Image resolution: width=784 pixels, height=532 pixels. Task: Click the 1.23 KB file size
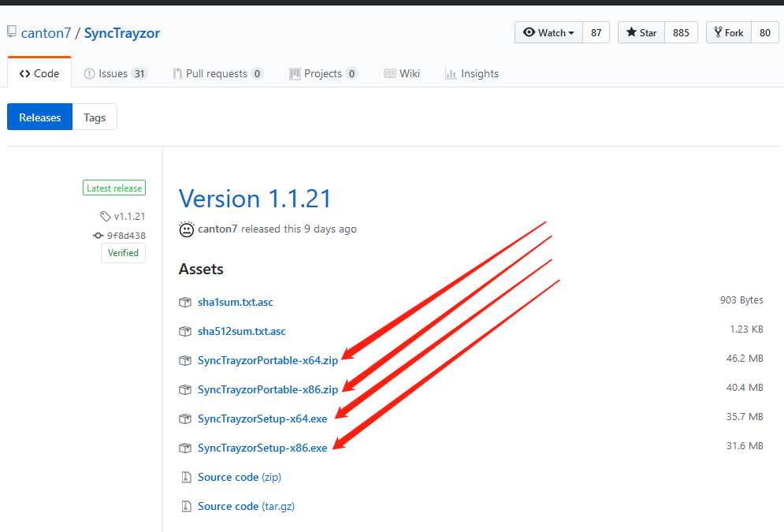[746, 329]
